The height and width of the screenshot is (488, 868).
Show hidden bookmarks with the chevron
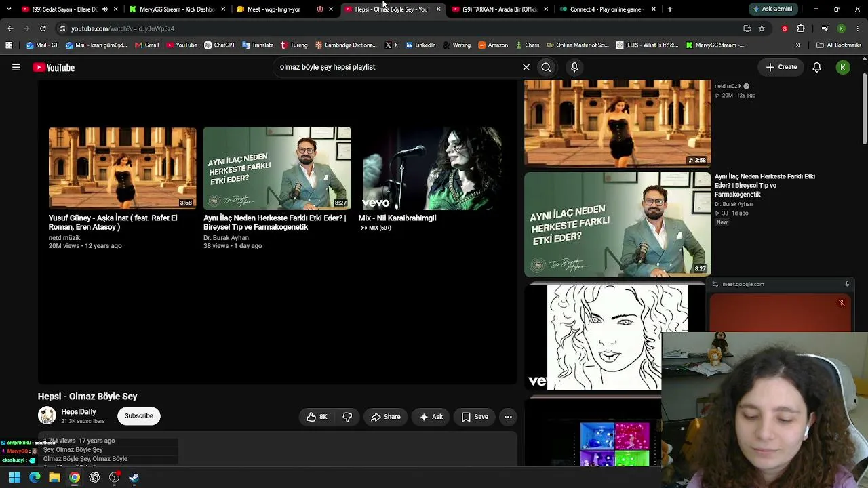pyautogui.click(x=798, y=45)
